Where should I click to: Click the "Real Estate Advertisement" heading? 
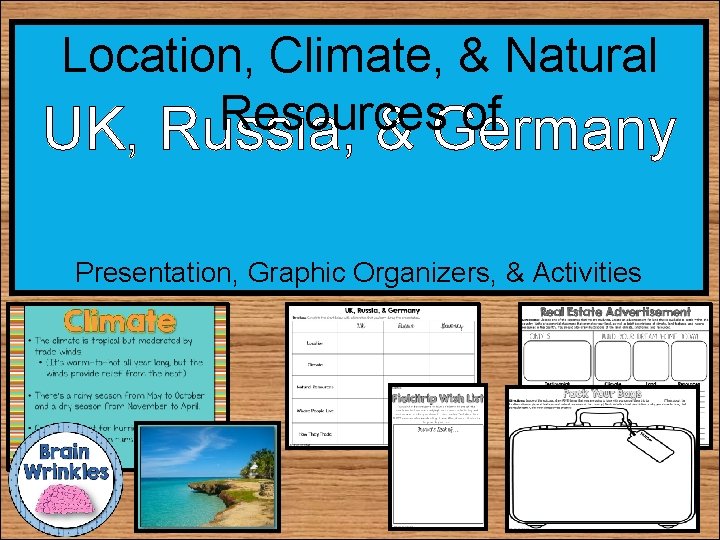(x=615, y=312)
